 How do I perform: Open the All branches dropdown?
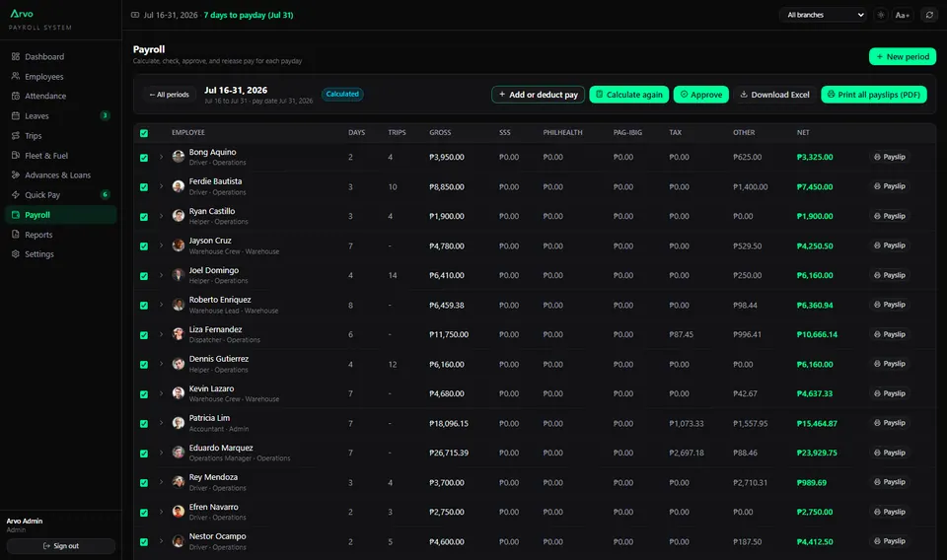pos(824,15)
